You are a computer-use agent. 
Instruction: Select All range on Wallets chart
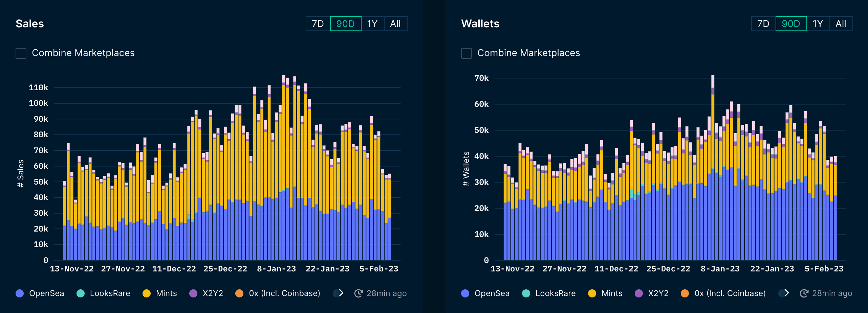(841, 24)
